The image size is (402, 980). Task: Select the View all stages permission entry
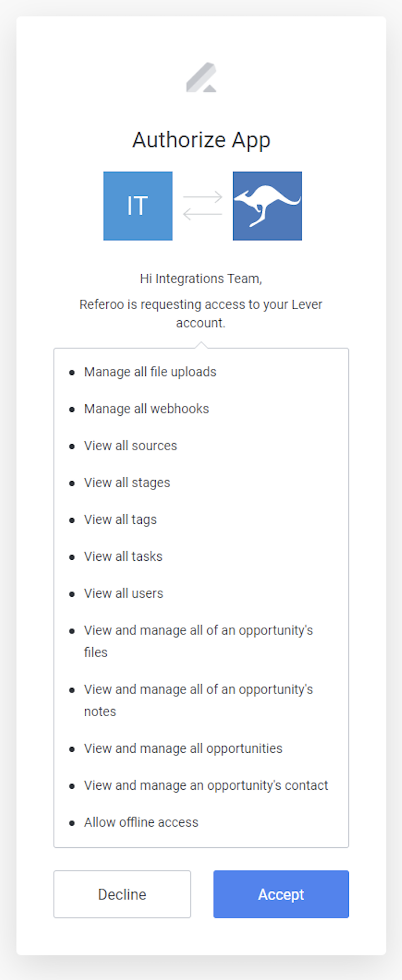coord(127,483)
